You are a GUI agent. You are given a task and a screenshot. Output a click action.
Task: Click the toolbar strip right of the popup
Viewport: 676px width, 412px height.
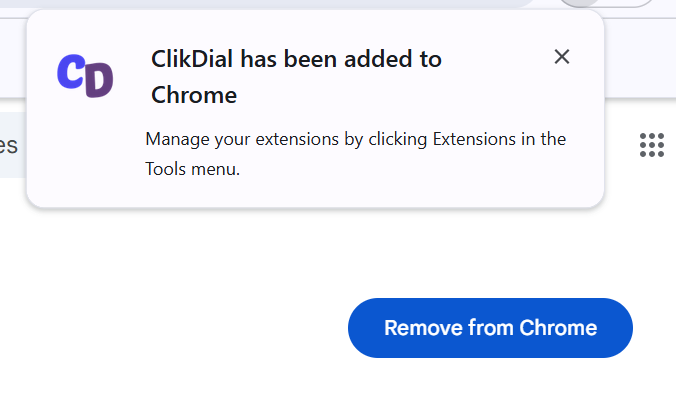pos(640,58)
